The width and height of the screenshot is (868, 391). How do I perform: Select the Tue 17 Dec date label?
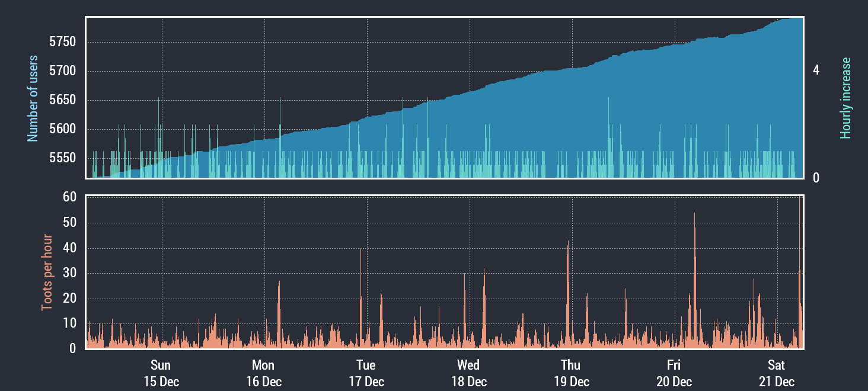(366, 373)
